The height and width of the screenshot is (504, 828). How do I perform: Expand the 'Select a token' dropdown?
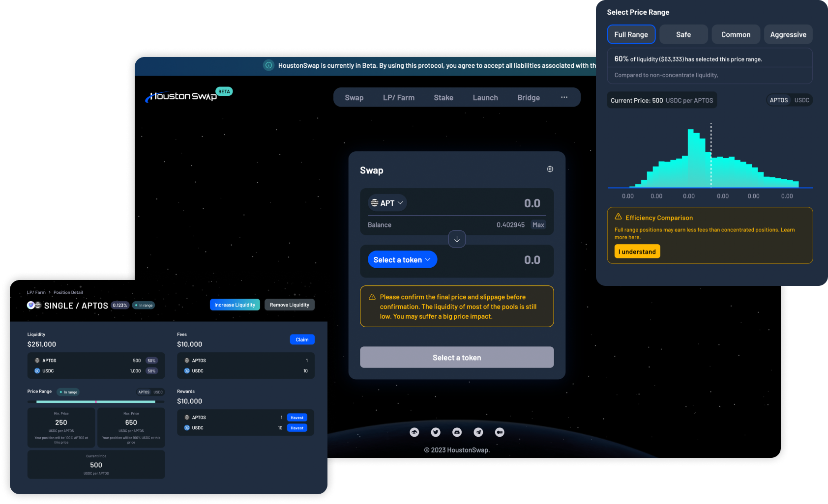(402, 260)
